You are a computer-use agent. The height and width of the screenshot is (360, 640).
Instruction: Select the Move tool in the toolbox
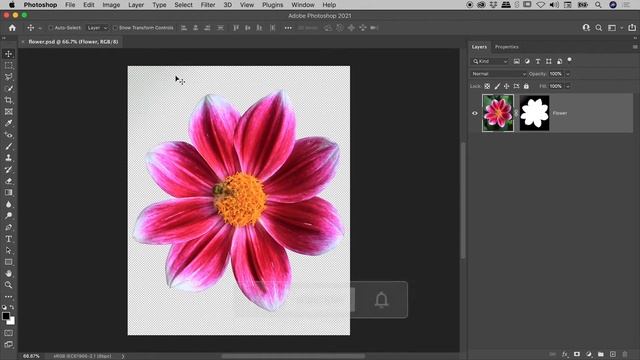click(9, 54)
